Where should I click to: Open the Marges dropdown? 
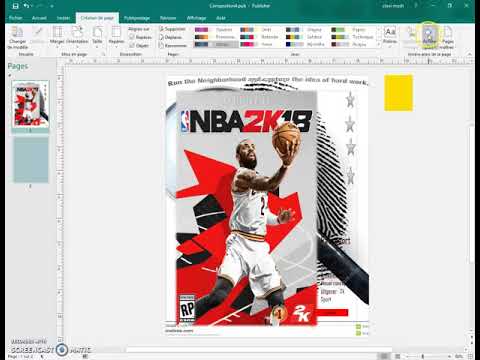click(57, 36)
